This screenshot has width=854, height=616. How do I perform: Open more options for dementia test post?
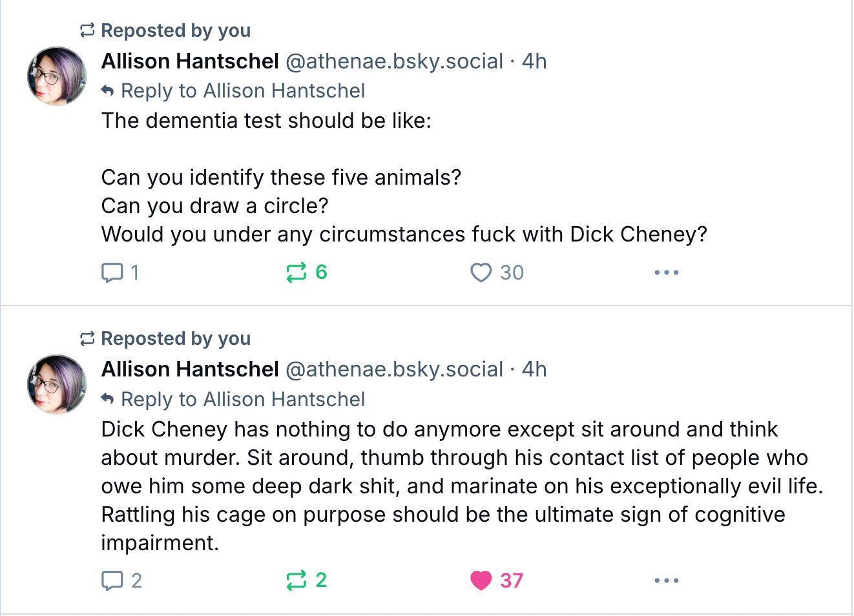666,272
